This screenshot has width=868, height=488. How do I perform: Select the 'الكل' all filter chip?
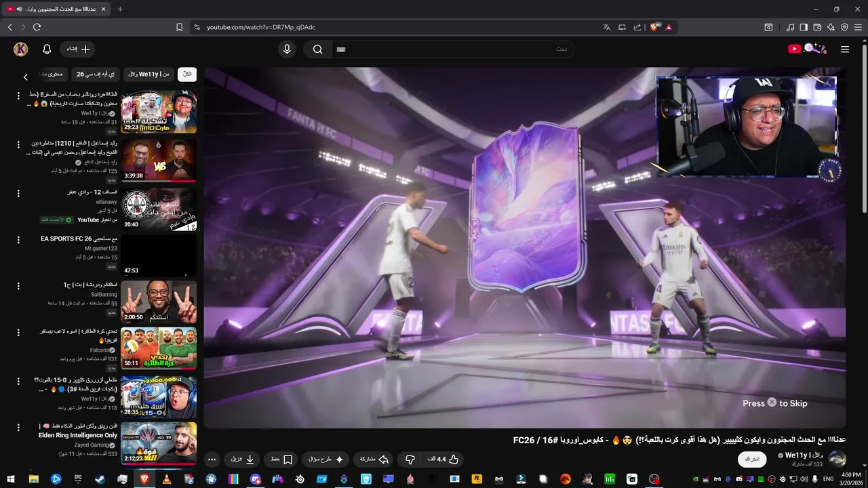click(187, 74)
